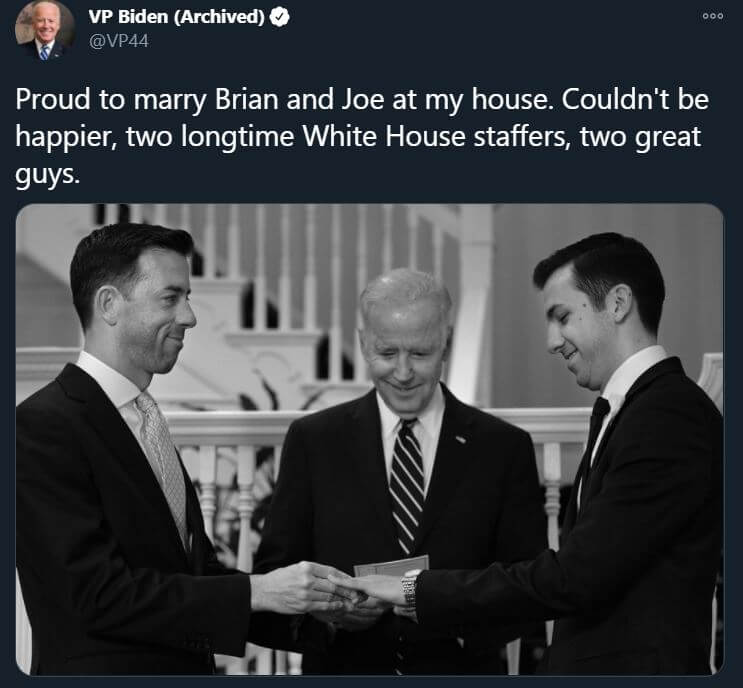Click the wristwatch in the photo
Viewport: 743px width, 688px height.
pos(409,589)
